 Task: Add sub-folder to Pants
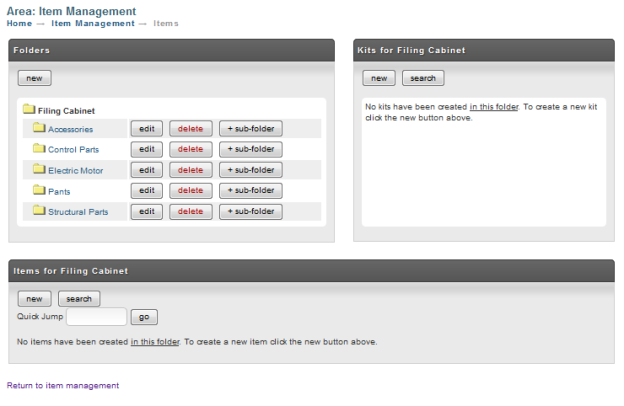251,191
